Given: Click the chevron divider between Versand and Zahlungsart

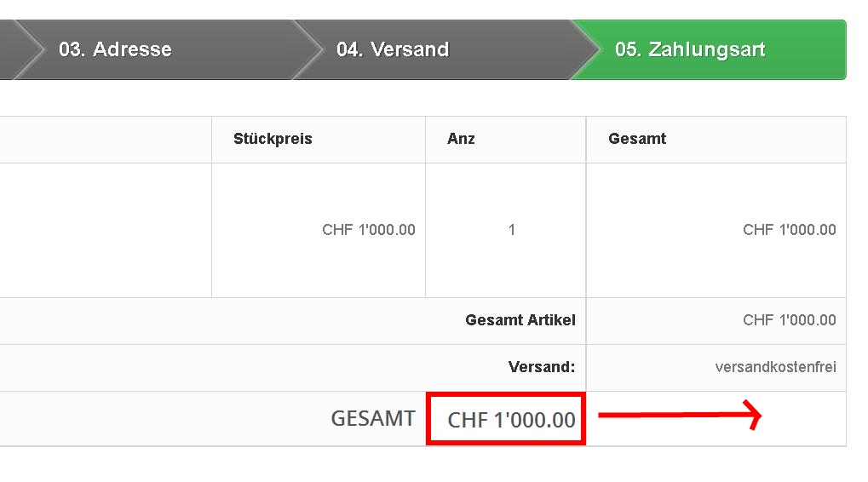Looking at the screenshot, I should (585, 49).
